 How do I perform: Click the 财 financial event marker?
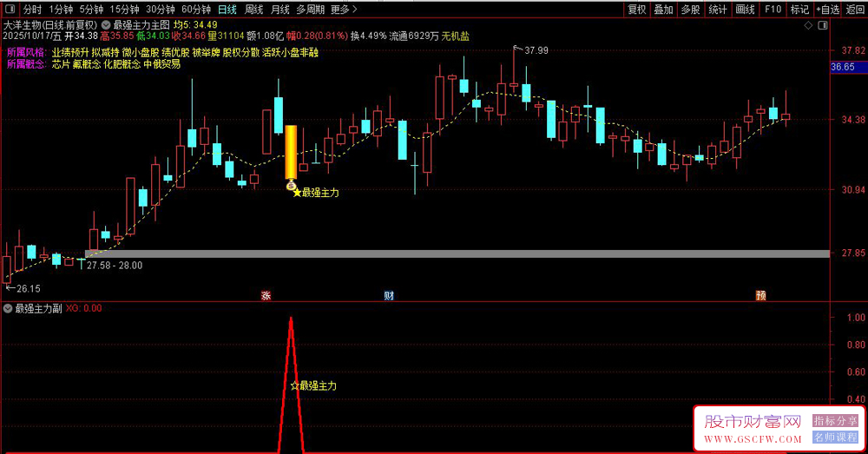click(389, 296)
